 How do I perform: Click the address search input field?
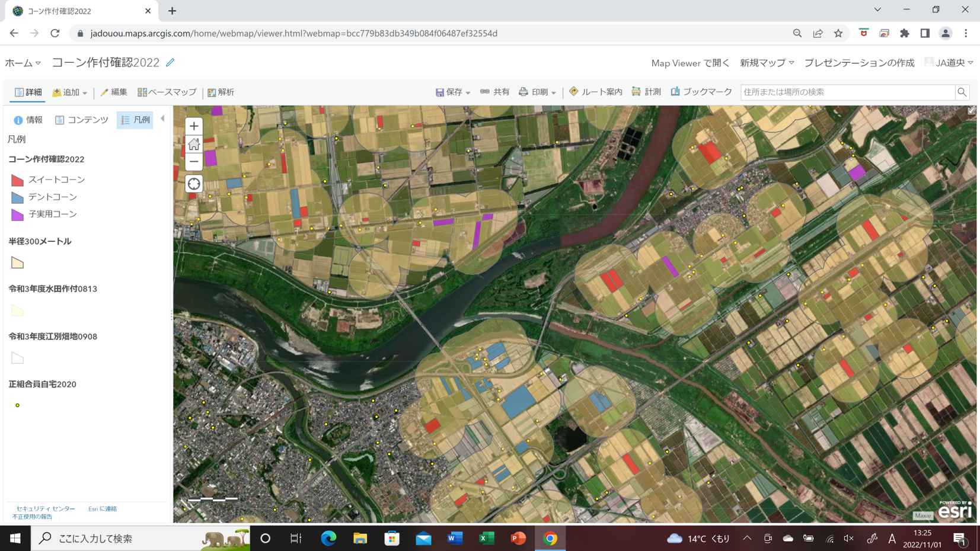tap(847, 92)
